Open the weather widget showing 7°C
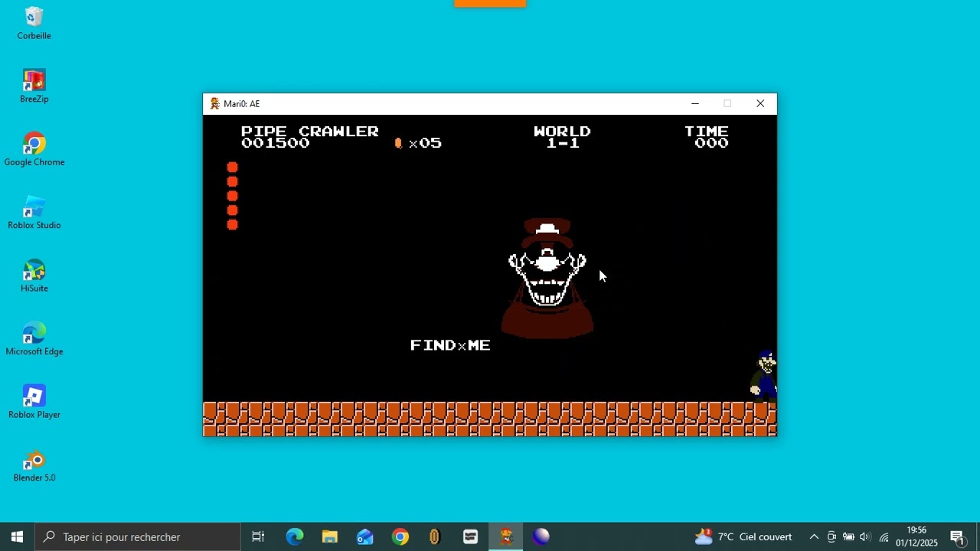 coord(743,537)
